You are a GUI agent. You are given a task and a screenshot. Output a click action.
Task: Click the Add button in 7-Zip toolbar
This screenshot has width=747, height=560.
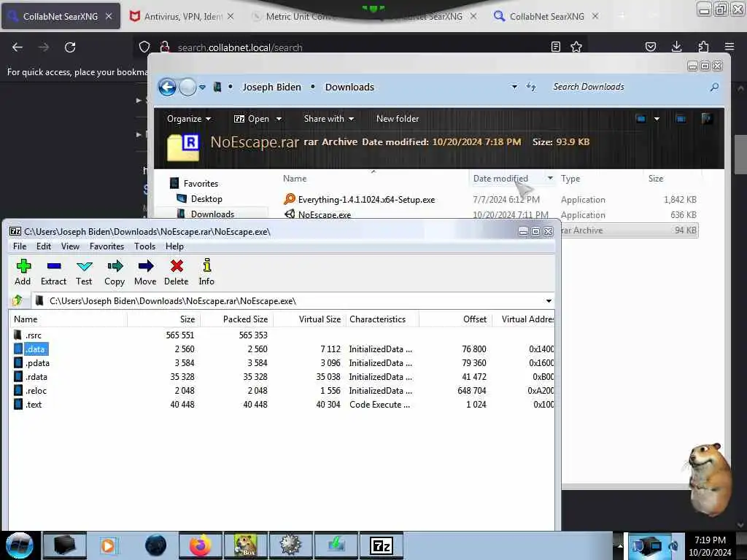click(23, 272)
